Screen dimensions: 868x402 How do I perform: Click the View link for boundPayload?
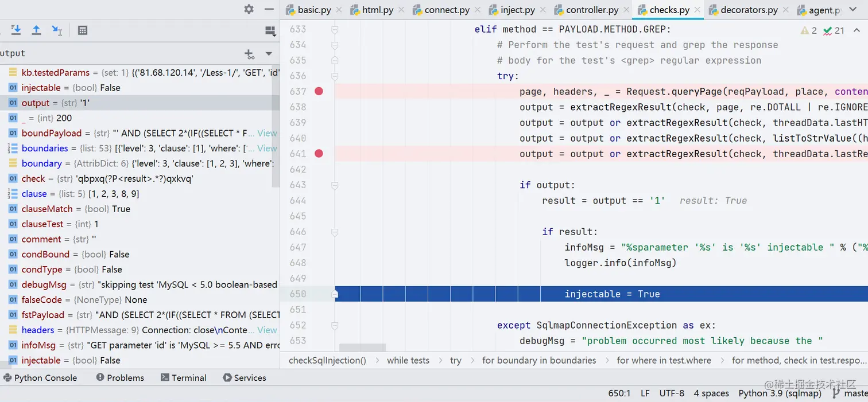pyautogui.click(x=267, y=133)
